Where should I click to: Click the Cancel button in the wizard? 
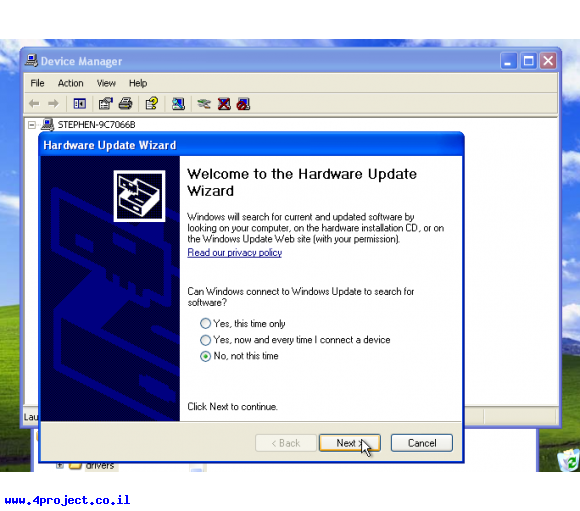(x=422, y=443)
